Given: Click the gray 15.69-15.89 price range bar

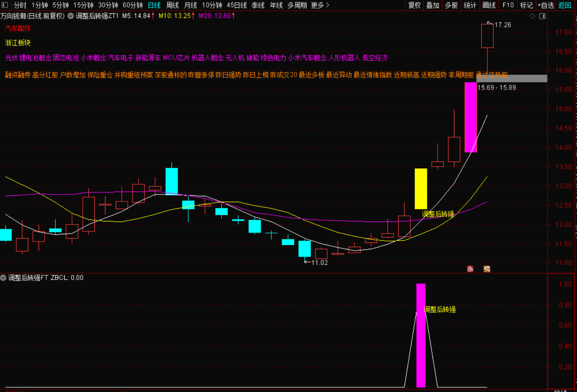Looking at the screenshot, I should [x=511, y=78].
